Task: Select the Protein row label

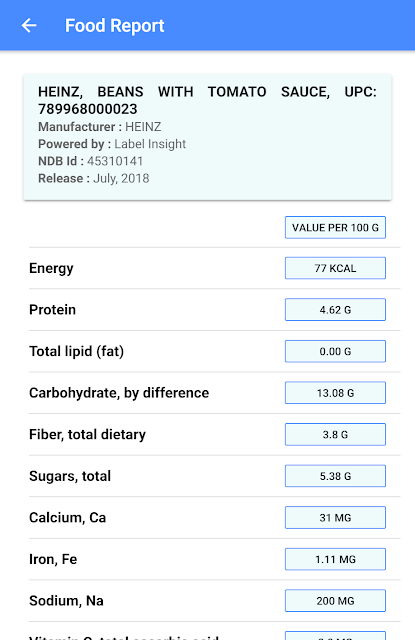Action: click(52, 310)
